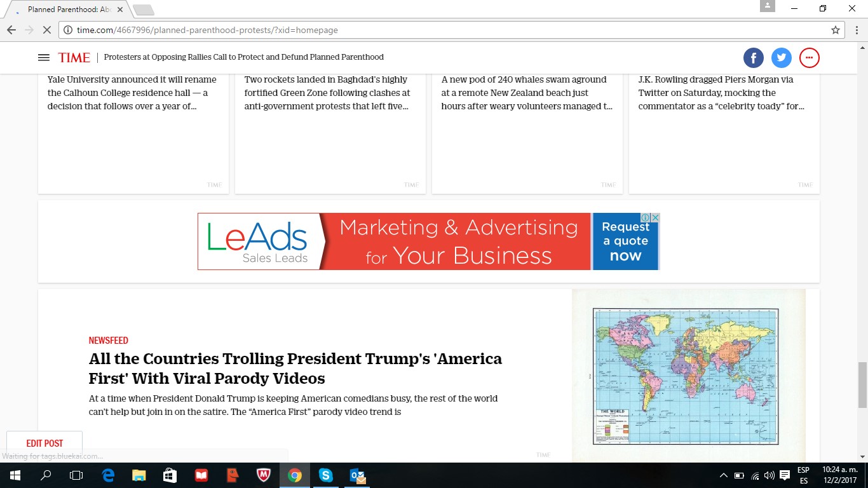This screenshot has height=488, width=868.
Task: Open Task View on taskbar
Action: pos(76,475)
